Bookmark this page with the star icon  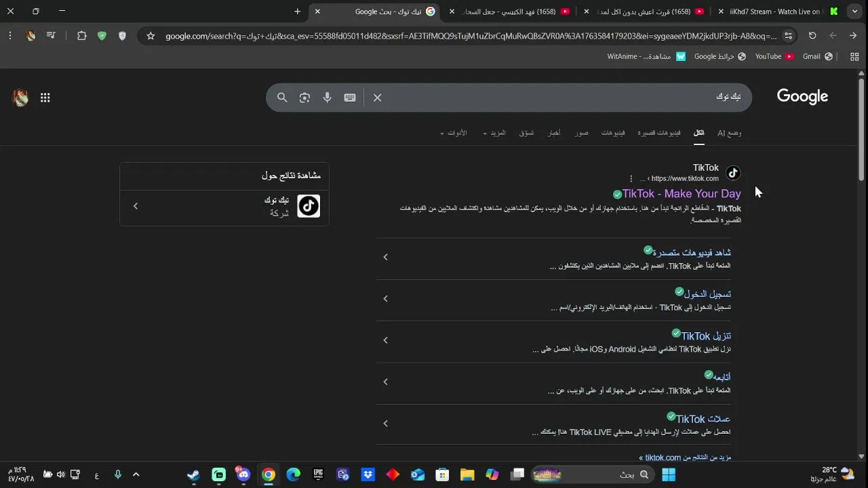coord(151,36)
